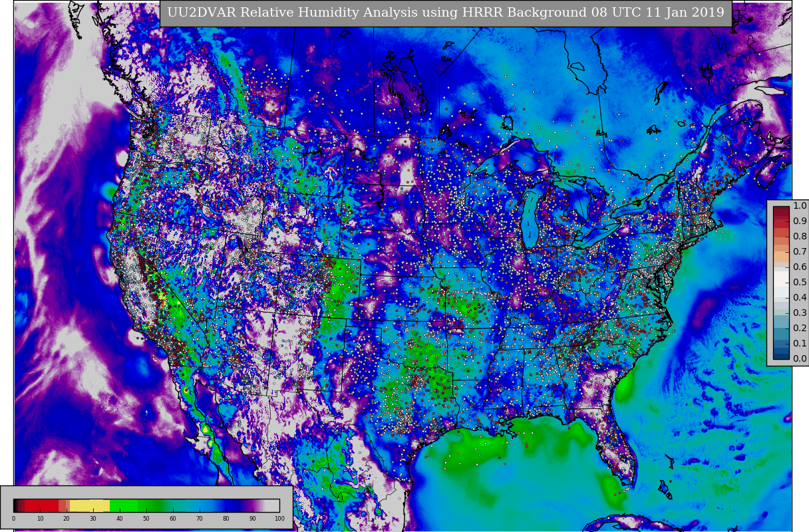Click the '70' tick label on humidity colorbar
Screen dimensions: 809x532
[x=200, y=519]
